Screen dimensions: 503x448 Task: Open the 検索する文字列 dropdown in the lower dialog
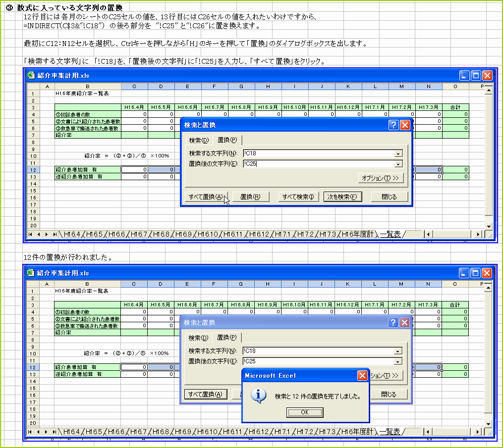point(398,352)
